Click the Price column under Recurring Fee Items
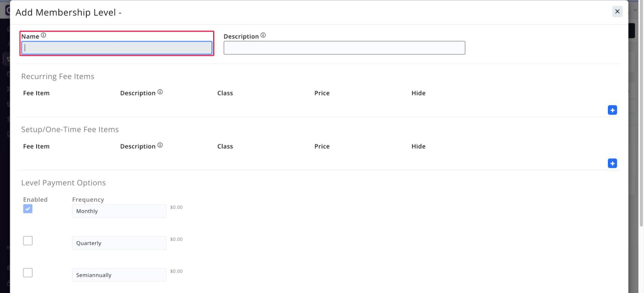644x293 pixels. 322,93
